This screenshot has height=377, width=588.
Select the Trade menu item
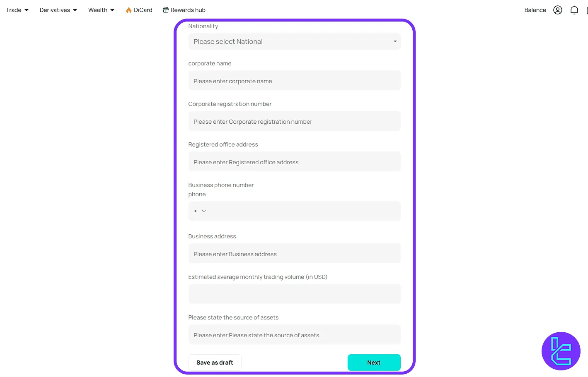[14, 10]
